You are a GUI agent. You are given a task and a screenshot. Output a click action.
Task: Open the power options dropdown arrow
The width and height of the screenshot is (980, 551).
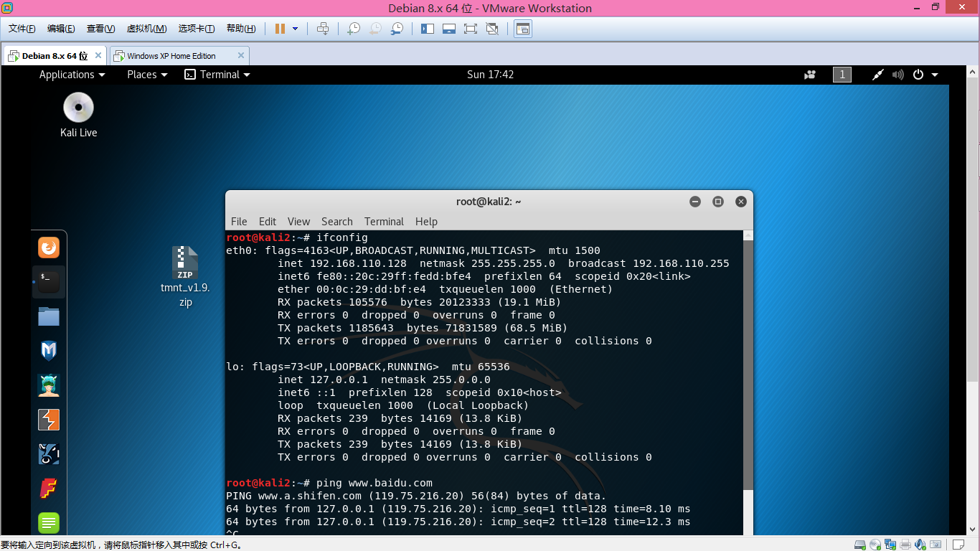click(295, 29)
